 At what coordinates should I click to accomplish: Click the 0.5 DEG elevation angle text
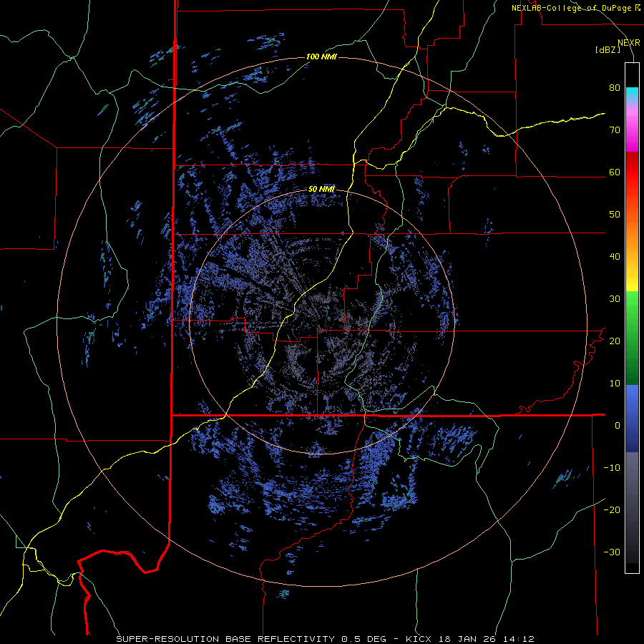[x=364, y=639]
